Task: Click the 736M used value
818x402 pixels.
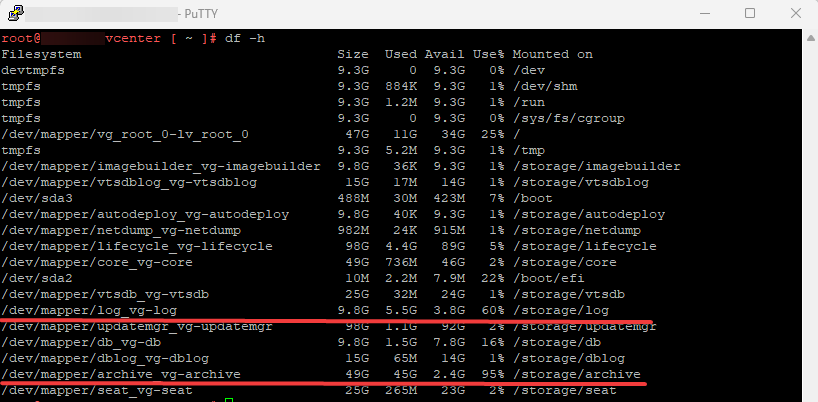Action: pos(401,262)
